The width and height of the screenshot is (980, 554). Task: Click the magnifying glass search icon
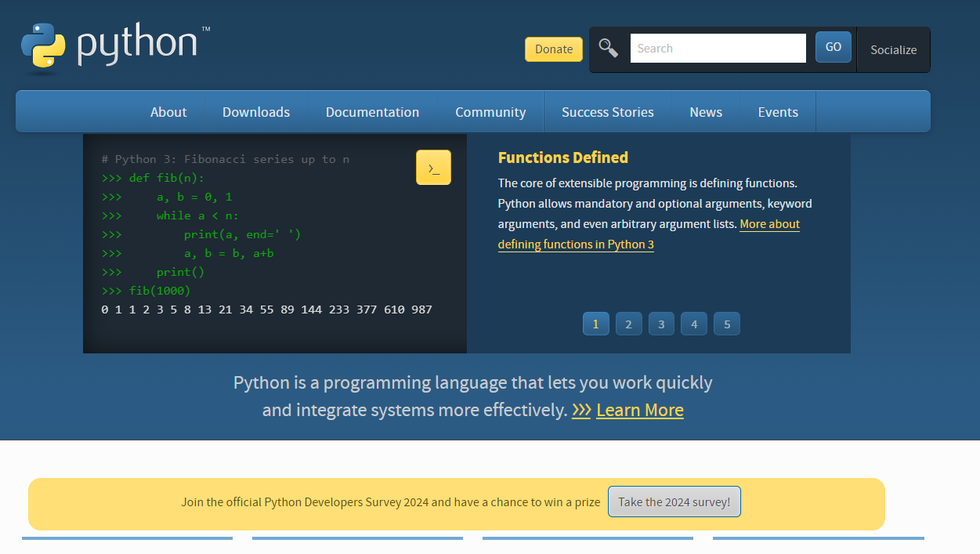click(x=609, y=48)
